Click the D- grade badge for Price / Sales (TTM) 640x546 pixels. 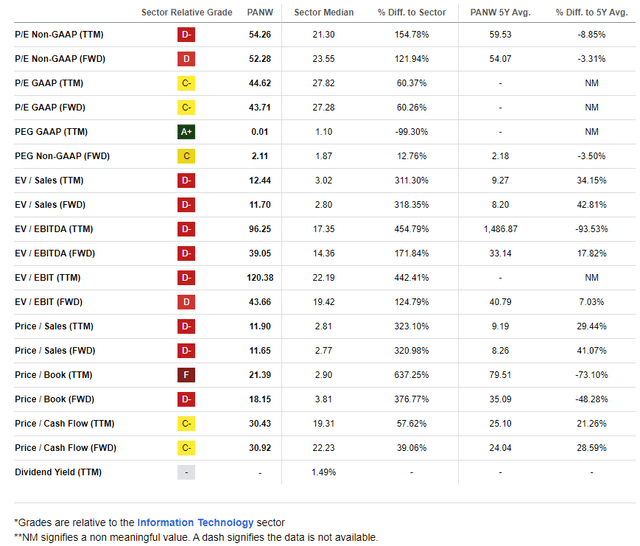pos(186,326)
